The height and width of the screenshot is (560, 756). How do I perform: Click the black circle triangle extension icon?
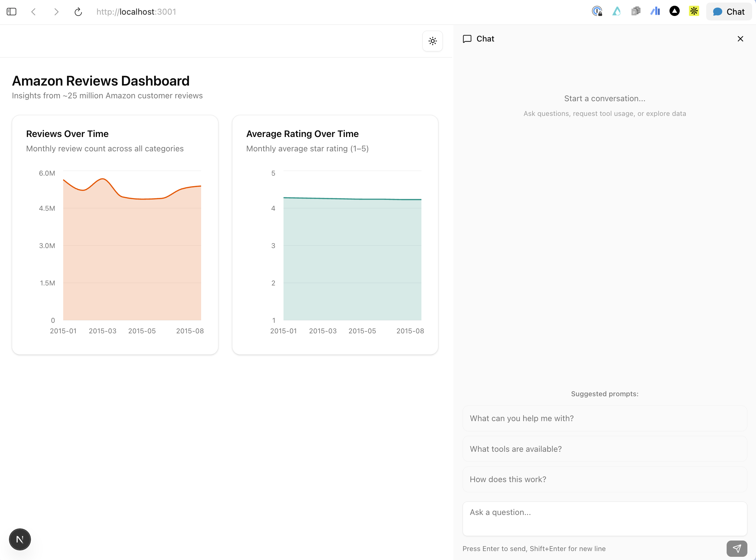click(x=674, y=11)
